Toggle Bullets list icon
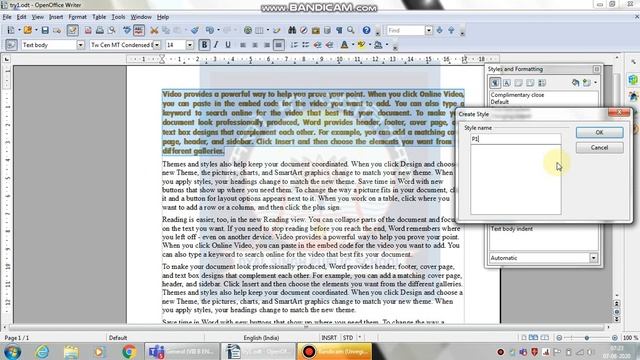The width and height of the screenshot is (640, 360). pos(305,45)
